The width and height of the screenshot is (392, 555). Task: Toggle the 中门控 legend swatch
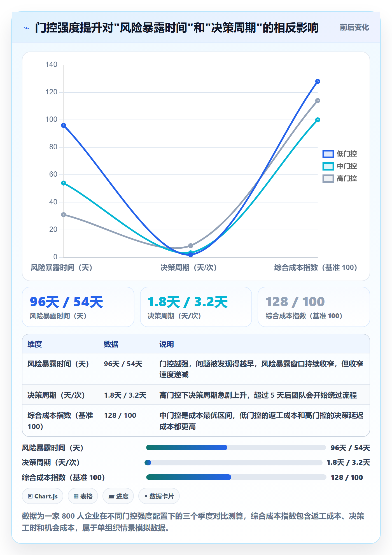pyautogui.click(x=328, y=166)
